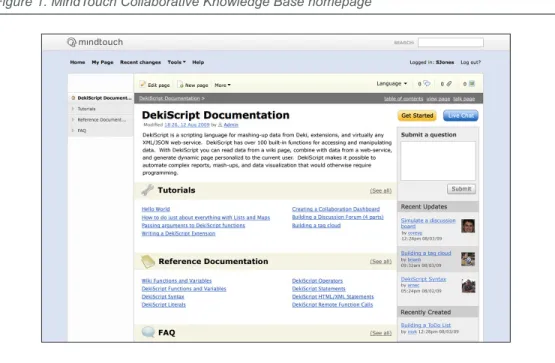Open the table of contents link
Viewport: 555px width, 363px height.
pyautogui.click(x=404, y=99)
